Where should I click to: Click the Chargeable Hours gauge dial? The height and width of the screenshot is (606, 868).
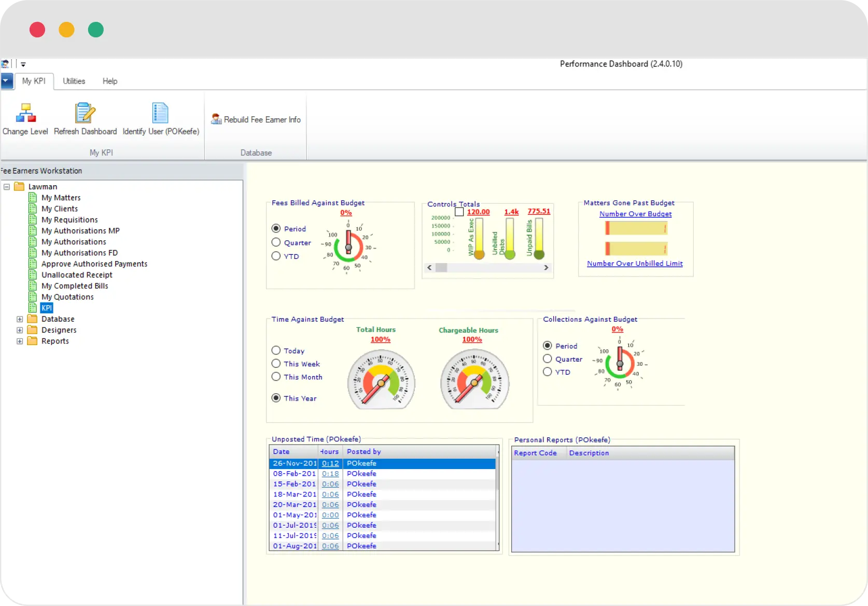[x=474, y=379]
